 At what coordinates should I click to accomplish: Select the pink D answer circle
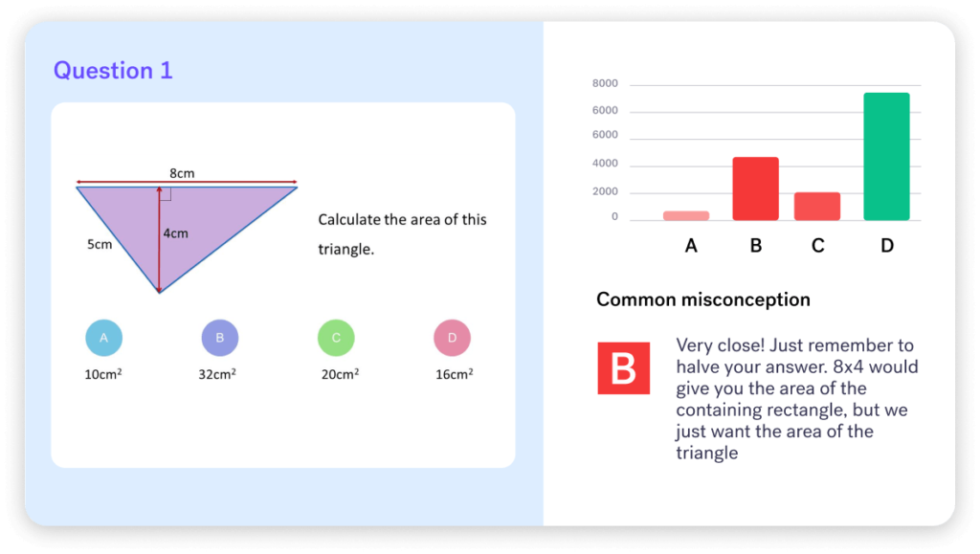pos(452,338)
